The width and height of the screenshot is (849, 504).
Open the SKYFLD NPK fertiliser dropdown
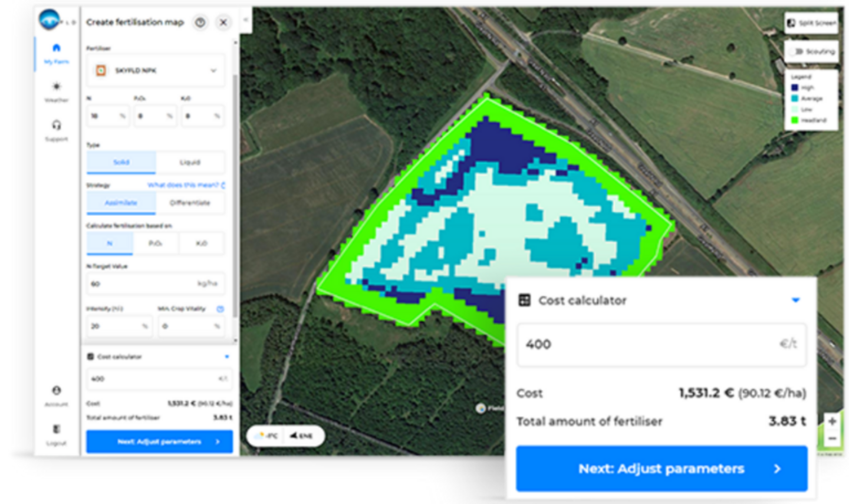click(x=156, y=71)
